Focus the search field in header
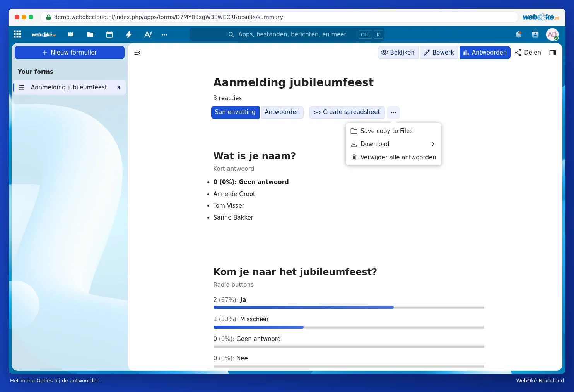 tap(287, 34)
